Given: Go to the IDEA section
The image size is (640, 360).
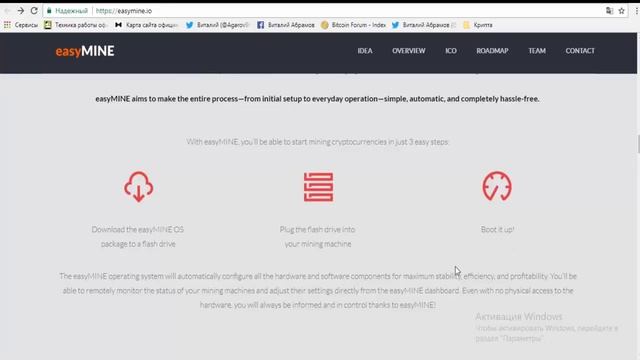Looking at the screenshot, I should (x=365, y=51).
